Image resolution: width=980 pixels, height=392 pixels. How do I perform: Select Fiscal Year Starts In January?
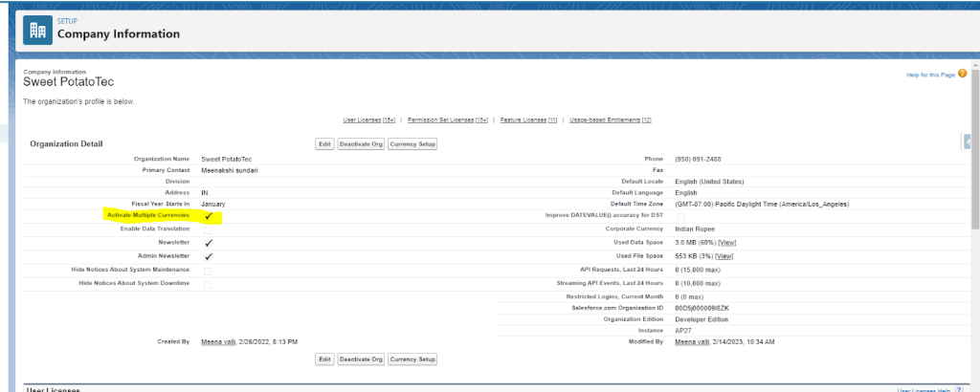(x=213, y=204)
